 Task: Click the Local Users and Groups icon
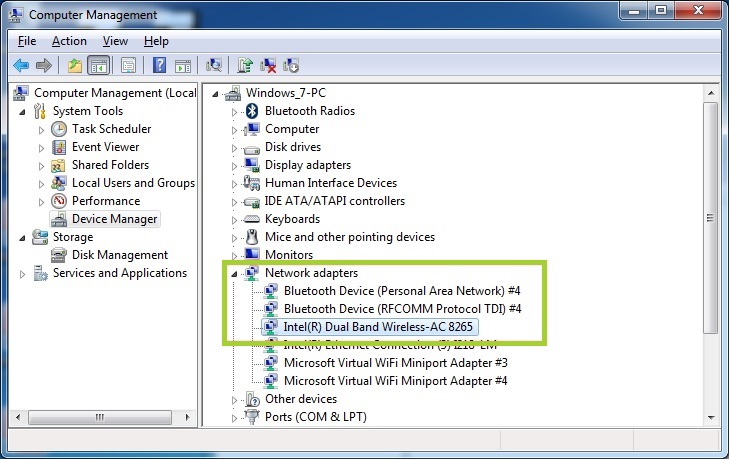click(x=59, y=183)
